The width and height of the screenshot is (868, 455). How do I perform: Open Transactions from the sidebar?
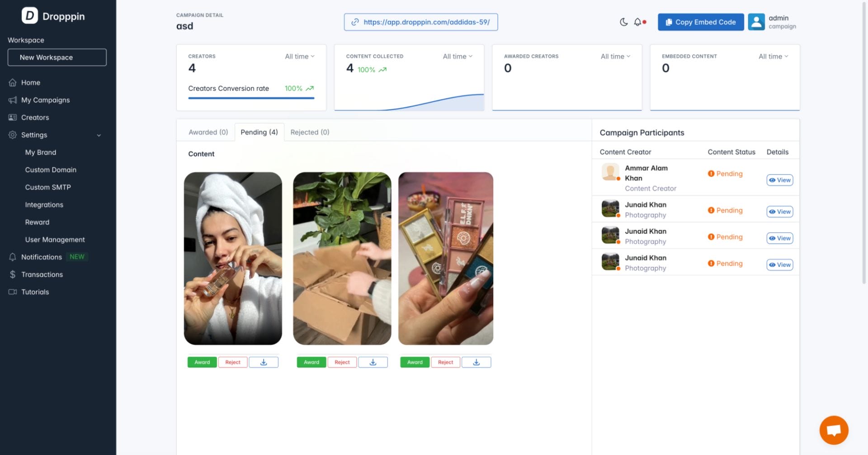point(42,275)
